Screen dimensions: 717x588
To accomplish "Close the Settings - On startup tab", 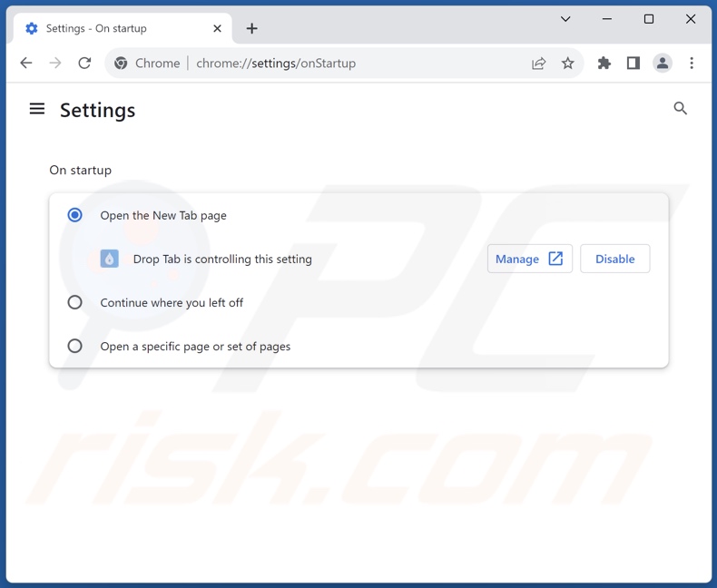I will [217, 28].
